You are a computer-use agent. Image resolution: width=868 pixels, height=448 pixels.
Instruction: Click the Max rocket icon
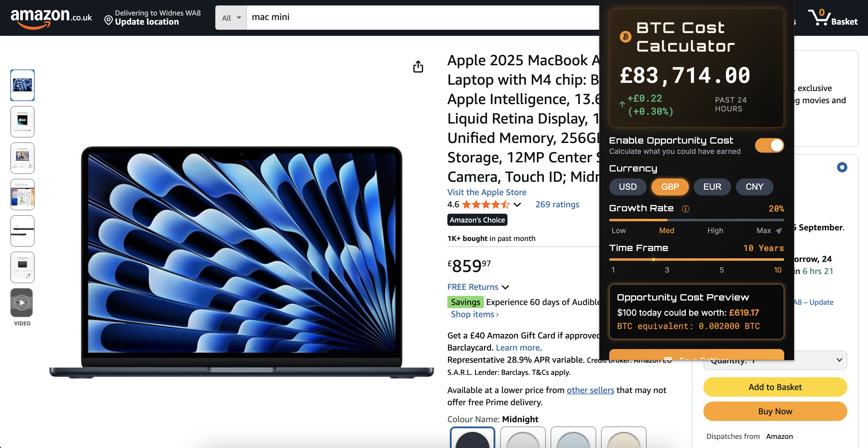point(779,231)
